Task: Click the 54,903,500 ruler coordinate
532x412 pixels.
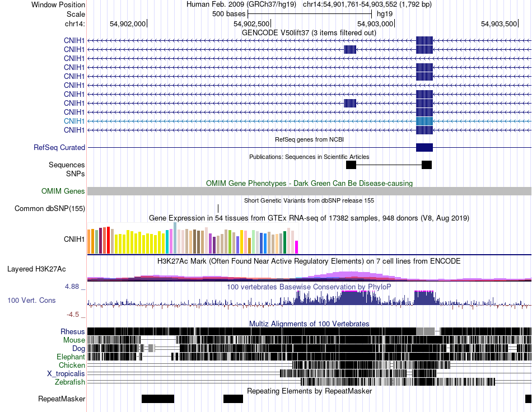Action: [499, 24]
